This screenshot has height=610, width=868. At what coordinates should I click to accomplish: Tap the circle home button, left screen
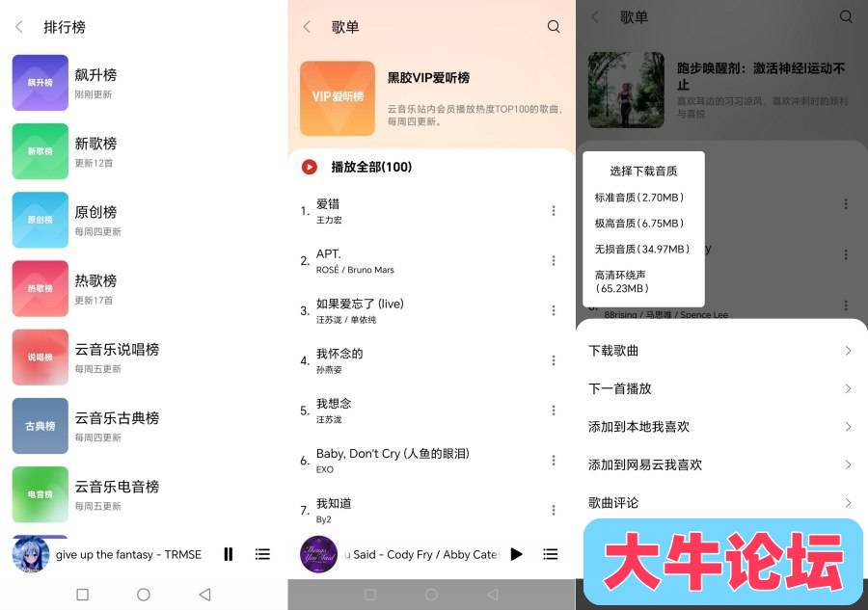tap(144, 595)
